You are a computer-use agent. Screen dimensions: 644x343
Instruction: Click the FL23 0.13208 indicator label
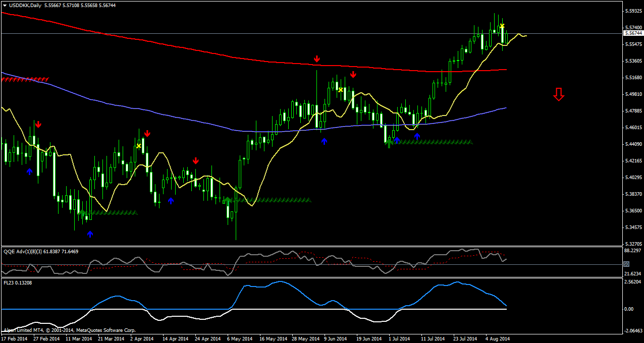(x=18, y=282)
